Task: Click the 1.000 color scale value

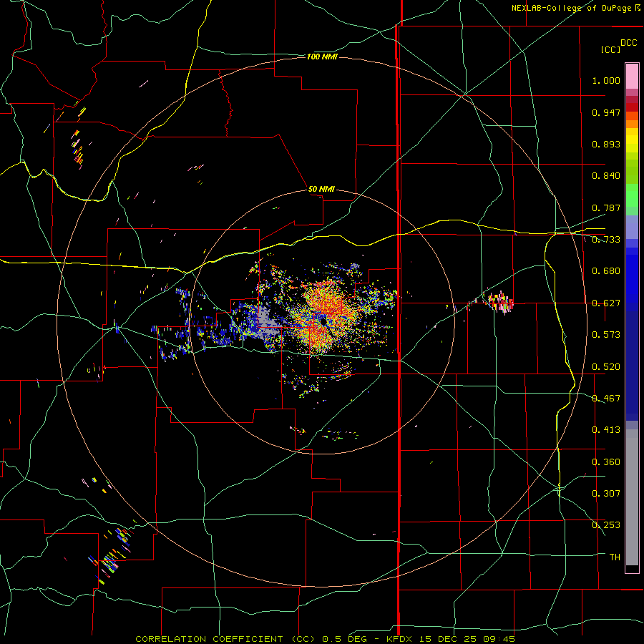Action: point(606,80)
